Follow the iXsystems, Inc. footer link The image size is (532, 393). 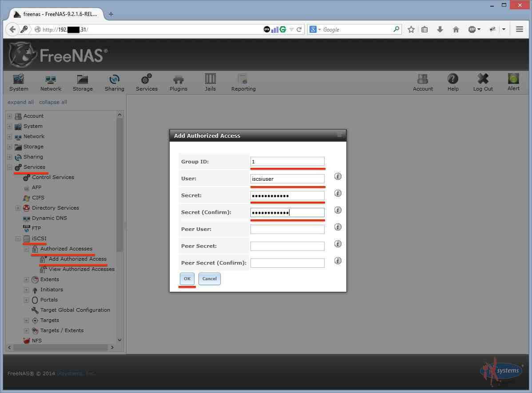point(76,373)
